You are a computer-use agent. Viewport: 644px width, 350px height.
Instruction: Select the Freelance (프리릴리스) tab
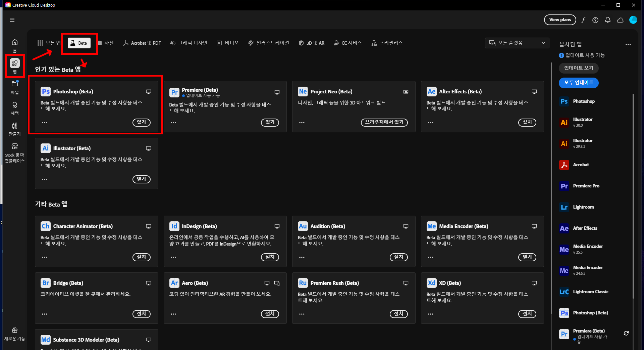pyautogui.click(x=387, y=43)
